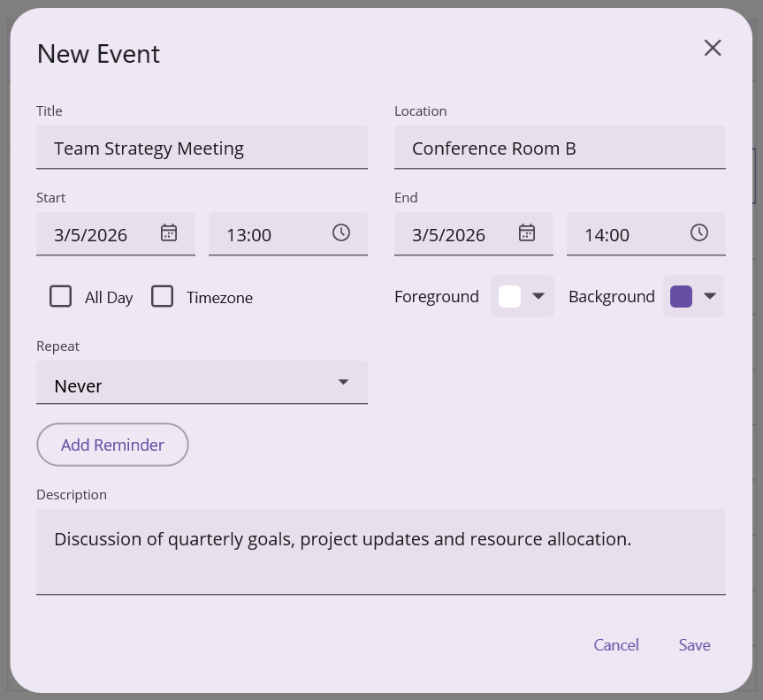Click the All Day label text
763x700 pixels.
point(109,298)
